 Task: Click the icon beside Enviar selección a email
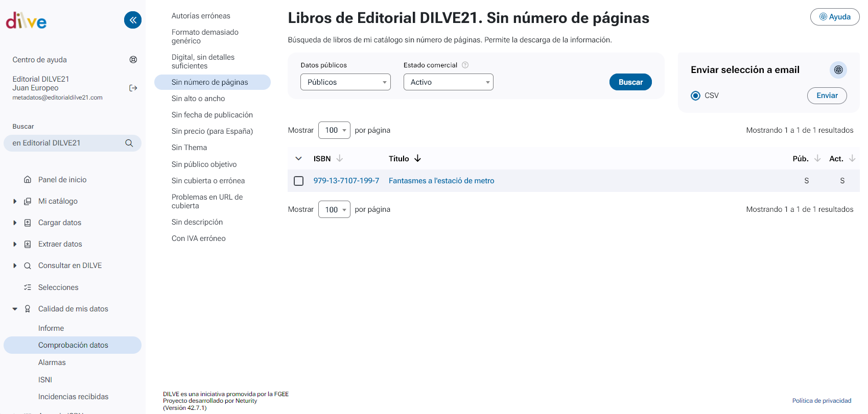[x=838, y=70]
